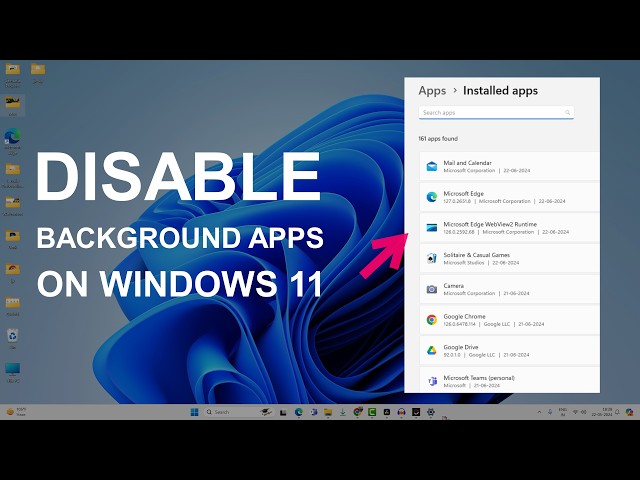Open Task View on the taskbar
The width and height of the screenshot is (640, 480).
coord(283,412)
